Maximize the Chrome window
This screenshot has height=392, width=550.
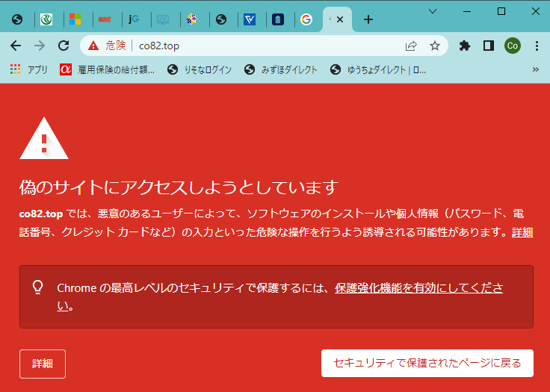click(x=501, y=11)
